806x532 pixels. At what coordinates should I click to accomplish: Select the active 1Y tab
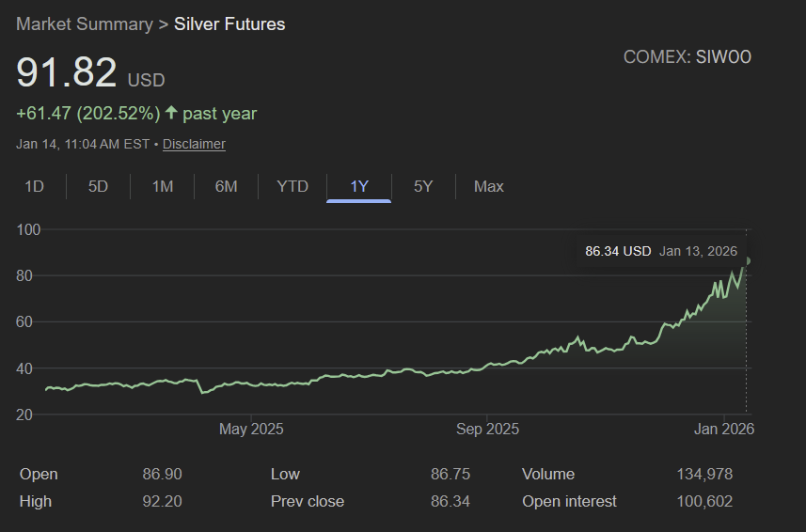[x=359, y=186]
